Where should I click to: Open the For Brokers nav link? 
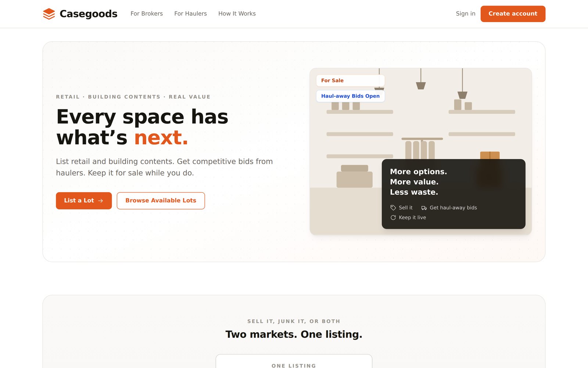147,14
